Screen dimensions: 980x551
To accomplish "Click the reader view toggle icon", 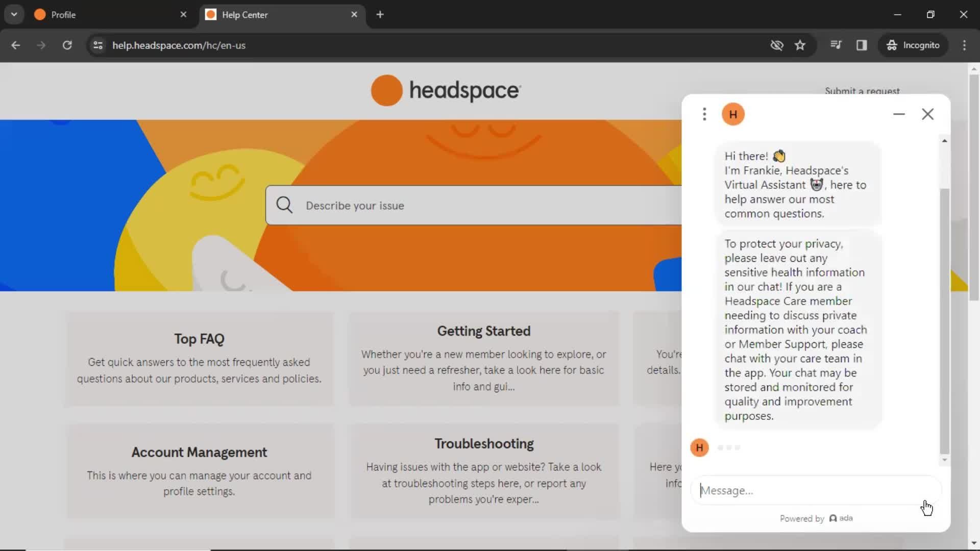I will (x=862, y=45).
